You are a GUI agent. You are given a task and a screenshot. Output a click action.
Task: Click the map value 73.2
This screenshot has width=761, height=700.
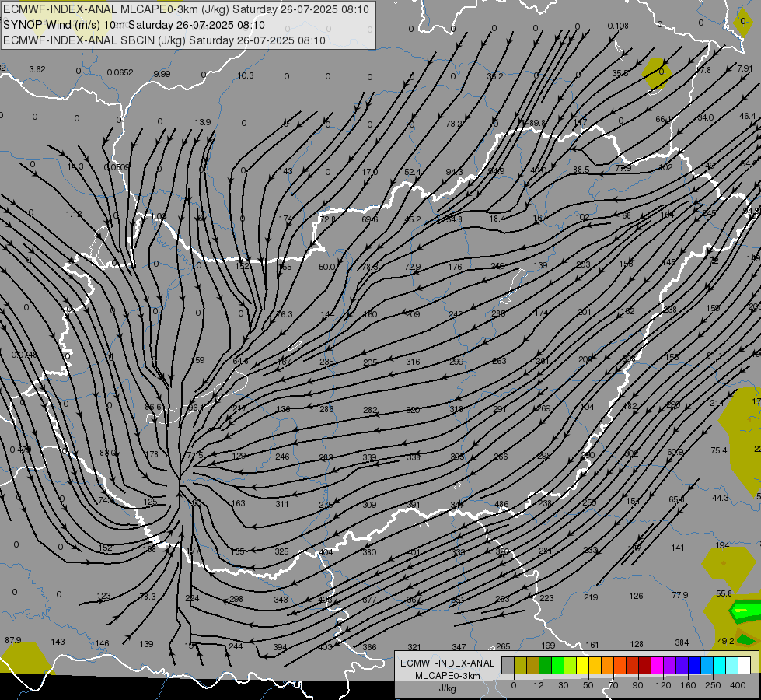tap(454, 124)
